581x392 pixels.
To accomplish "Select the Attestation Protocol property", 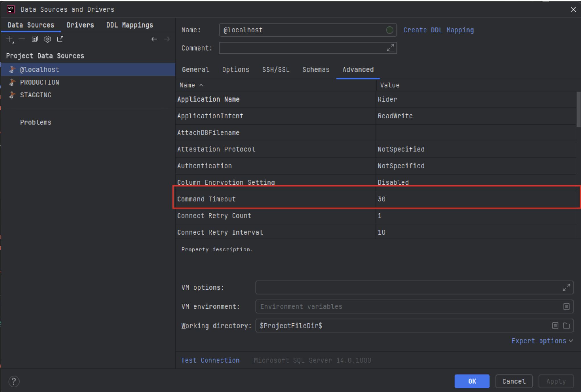I will (x=276, y=149).
